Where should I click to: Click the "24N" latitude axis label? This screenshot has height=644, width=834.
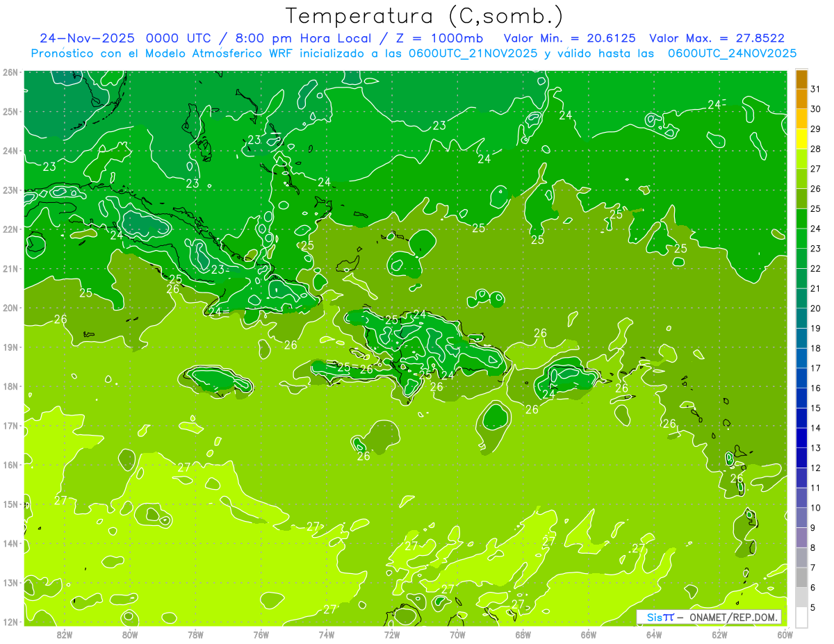click(10, 151)
